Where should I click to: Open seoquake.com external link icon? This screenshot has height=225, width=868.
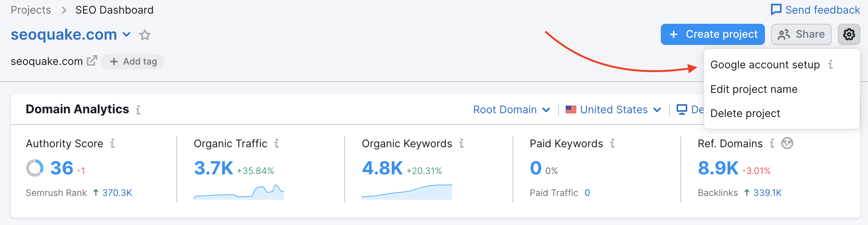pyautogui.click(x=92, y=61)
